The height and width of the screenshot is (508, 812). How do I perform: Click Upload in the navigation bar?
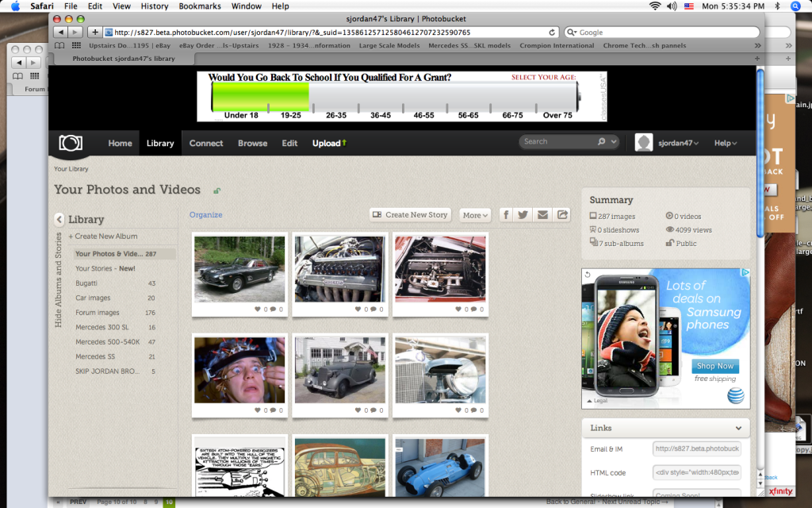tap(329, 143)
